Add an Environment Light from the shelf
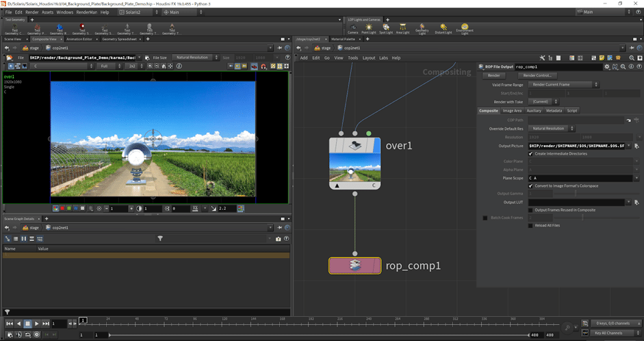The height and width of the screenshot is (341, 644). tap(465, 29)
